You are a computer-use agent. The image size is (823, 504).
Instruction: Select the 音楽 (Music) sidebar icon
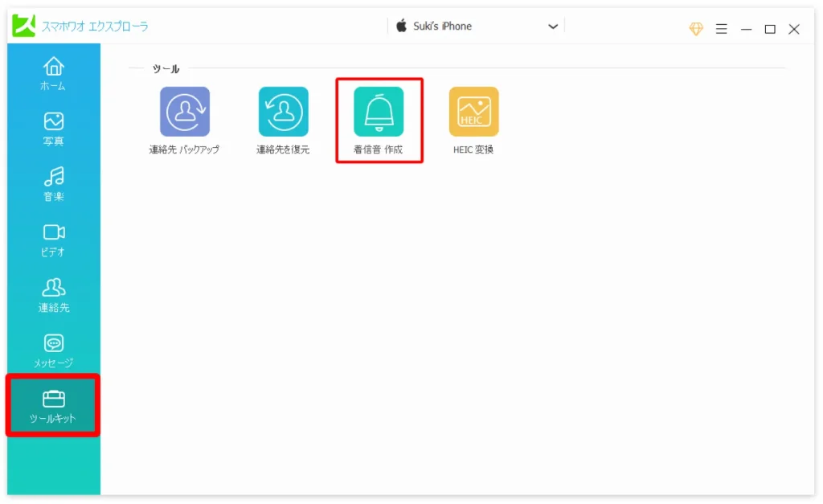click(54, 184)
